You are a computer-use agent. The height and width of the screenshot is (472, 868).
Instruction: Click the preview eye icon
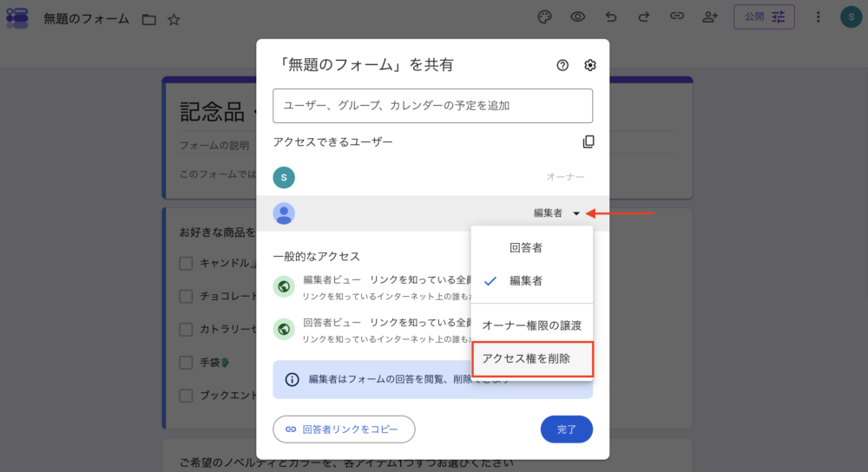coord(578,17)
